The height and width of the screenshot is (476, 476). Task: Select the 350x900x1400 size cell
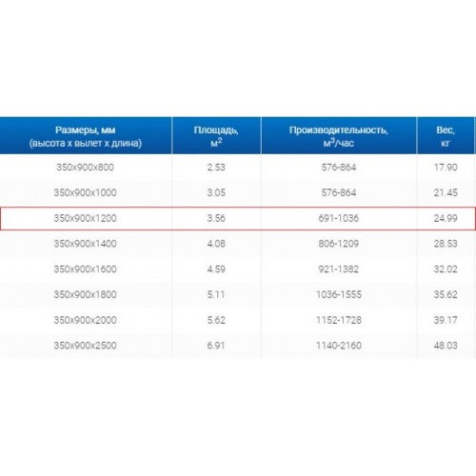85,244
